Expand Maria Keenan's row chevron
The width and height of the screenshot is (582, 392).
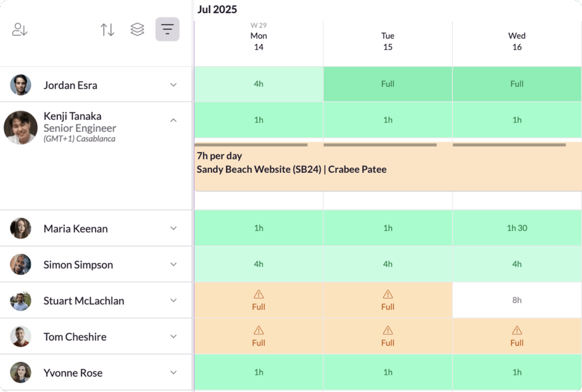(x=173, y=228)
